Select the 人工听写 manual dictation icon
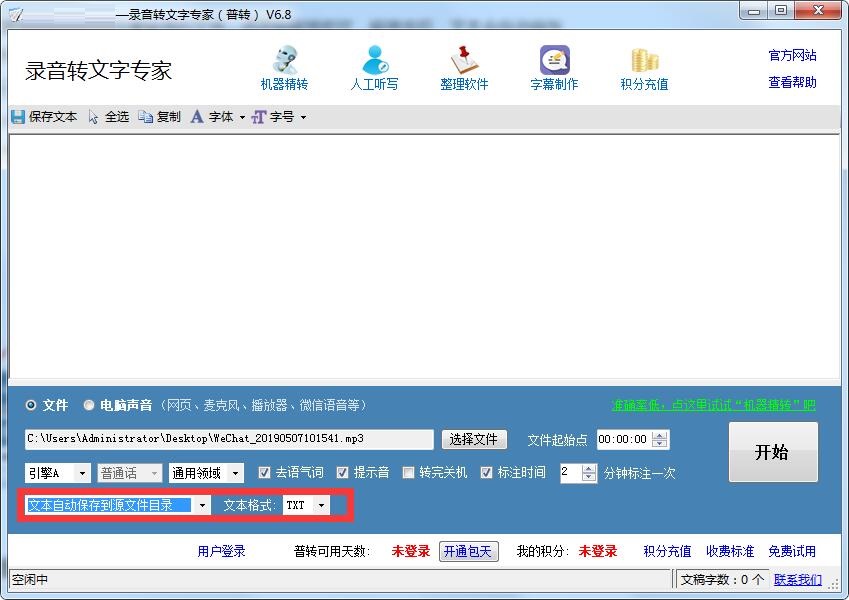This screenshot has width=849, height=600. [x=375, y=66]
